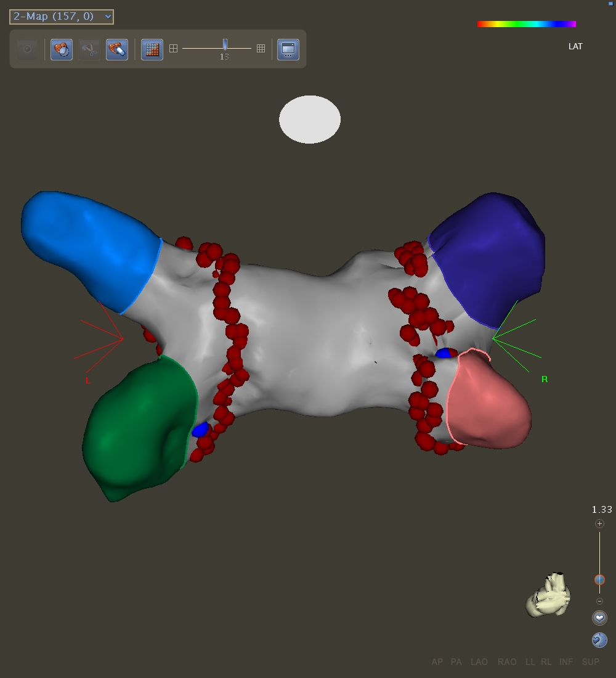616x678 pixels.
Task: Click the heart lasso selection tool icon
Action: point(62,49)
